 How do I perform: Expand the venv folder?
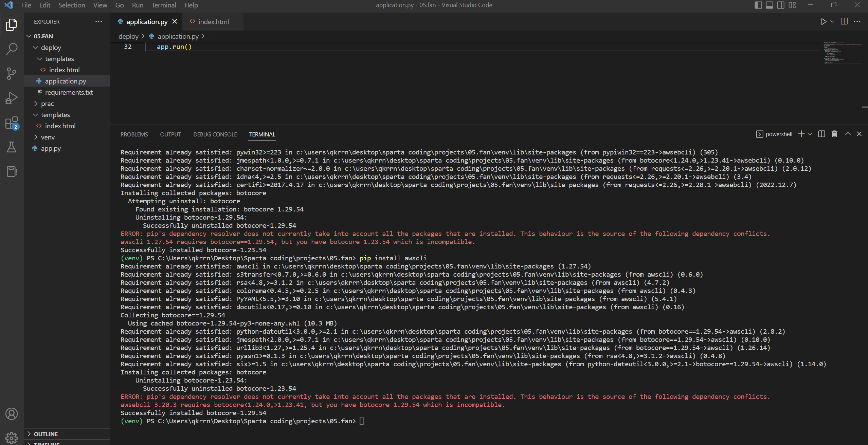pos(36,137)
